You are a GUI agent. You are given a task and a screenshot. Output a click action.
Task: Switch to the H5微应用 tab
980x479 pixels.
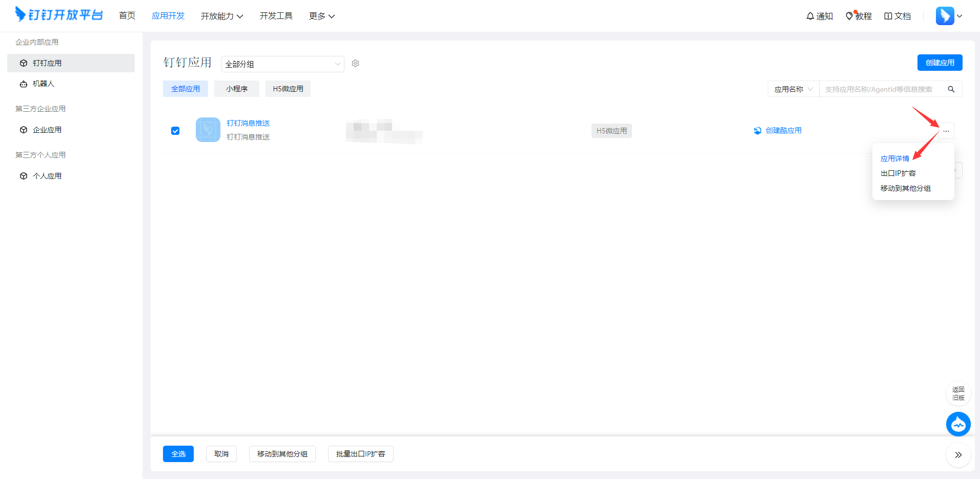(x=288, y=89)
